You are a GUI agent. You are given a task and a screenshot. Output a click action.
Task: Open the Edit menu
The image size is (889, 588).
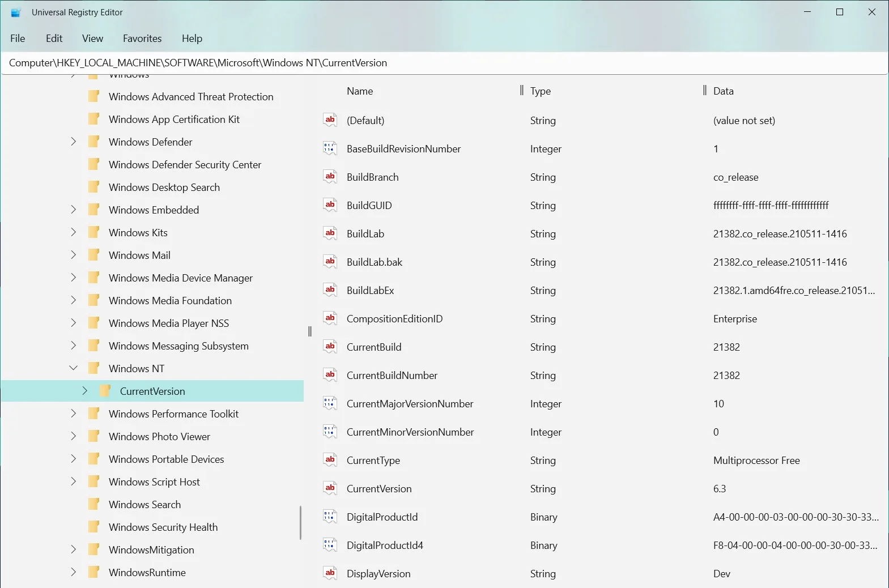[x=54, y=39]
